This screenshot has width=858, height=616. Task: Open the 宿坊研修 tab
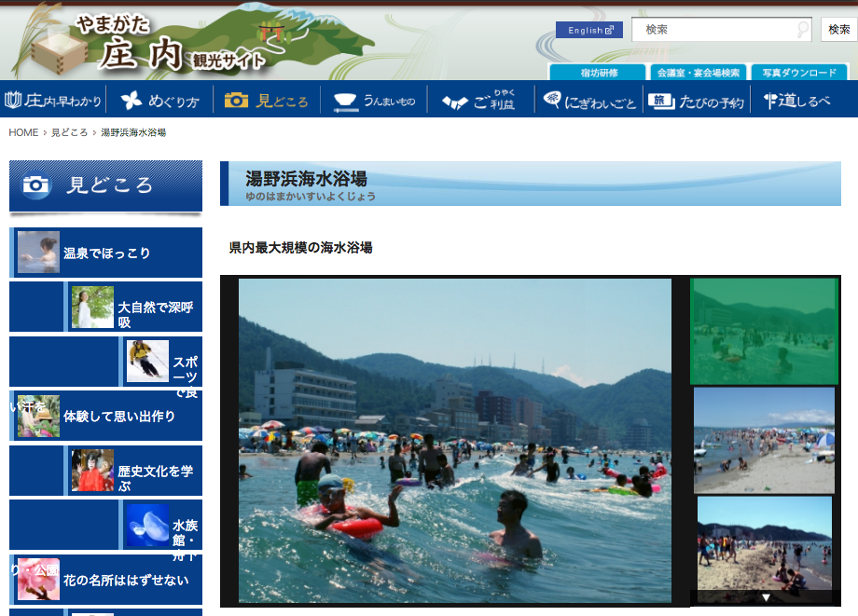[x=598, y=73]
